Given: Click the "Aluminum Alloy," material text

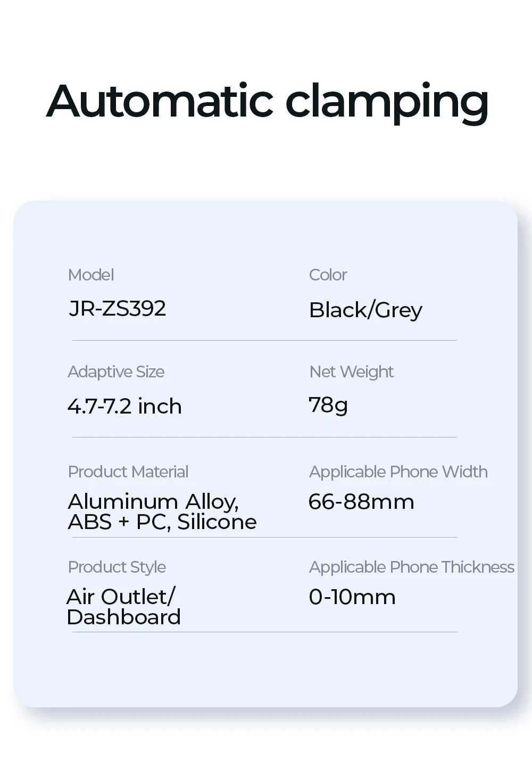Looking at the screenshot, I should [x=153, y=502].
